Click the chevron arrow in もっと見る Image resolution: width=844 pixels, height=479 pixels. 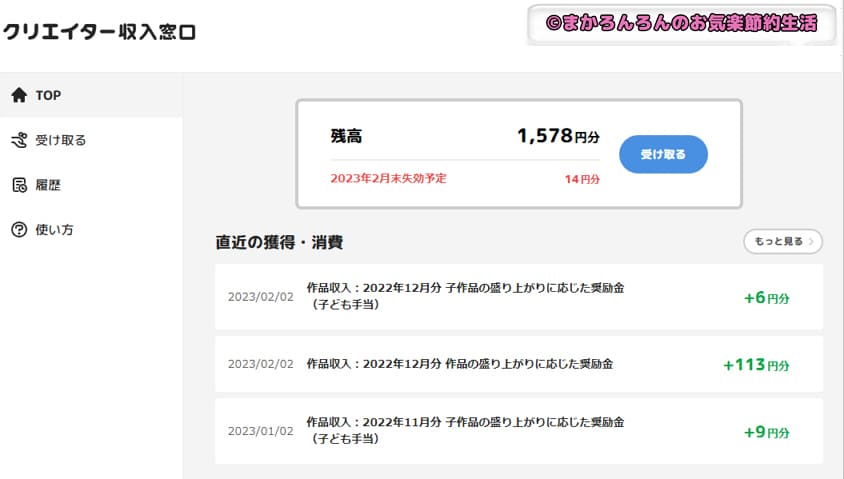coord(811,241)
